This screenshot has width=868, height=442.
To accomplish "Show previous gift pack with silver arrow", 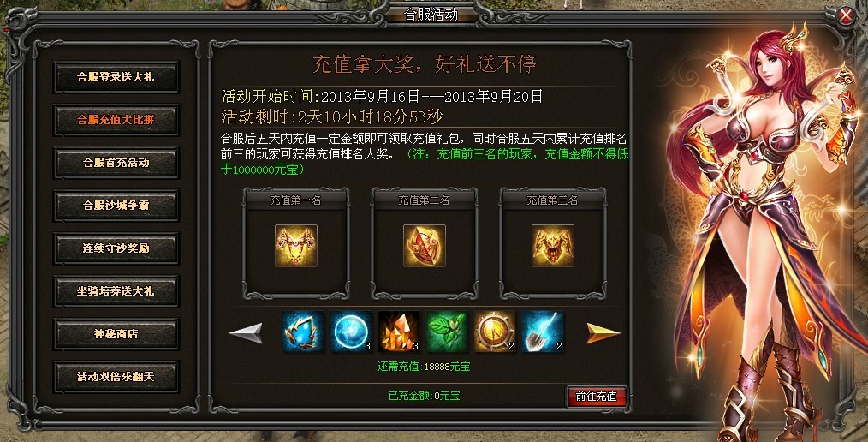I will click(246, 333).
